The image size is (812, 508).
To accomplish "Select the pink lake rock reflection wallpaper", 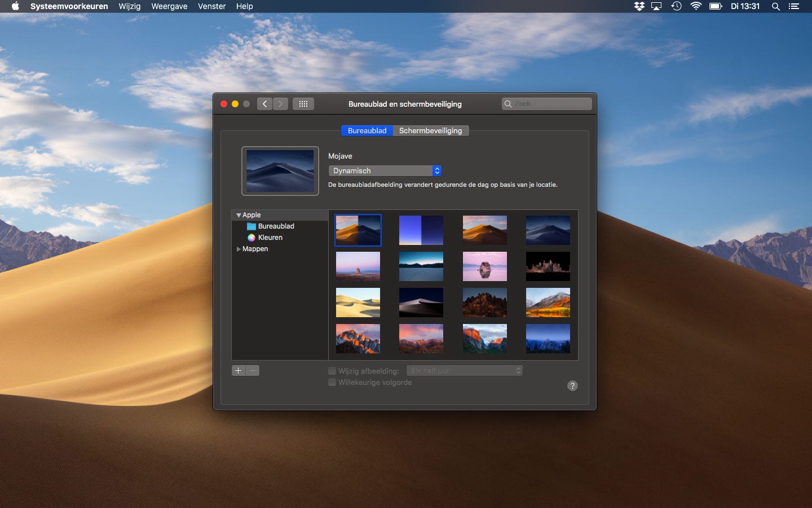I will tap(485, 266).
